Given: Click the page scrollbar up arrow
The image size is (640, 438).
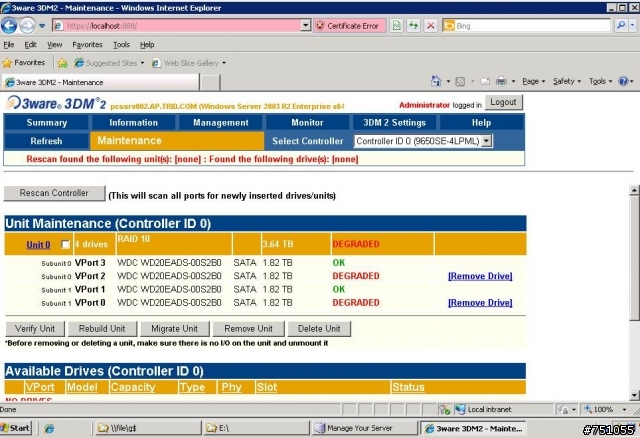Looking at the screenshot, I should [634, 190].
